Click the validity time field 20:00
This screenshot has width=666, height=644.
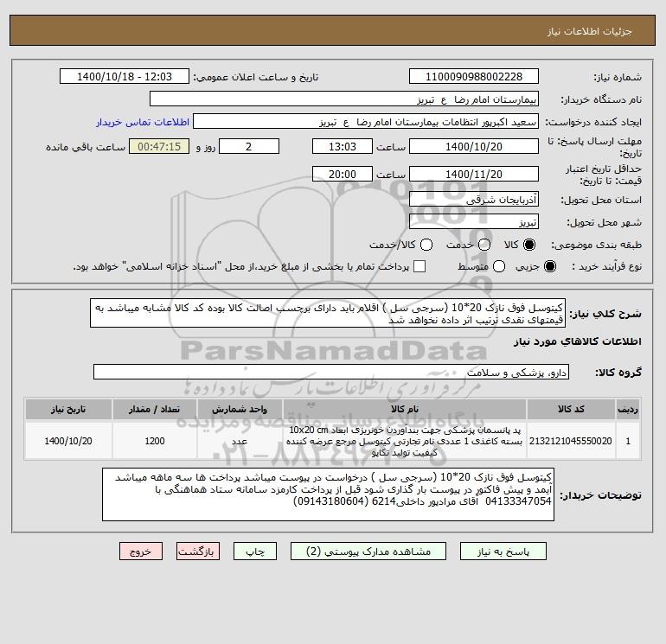point(343,174)
